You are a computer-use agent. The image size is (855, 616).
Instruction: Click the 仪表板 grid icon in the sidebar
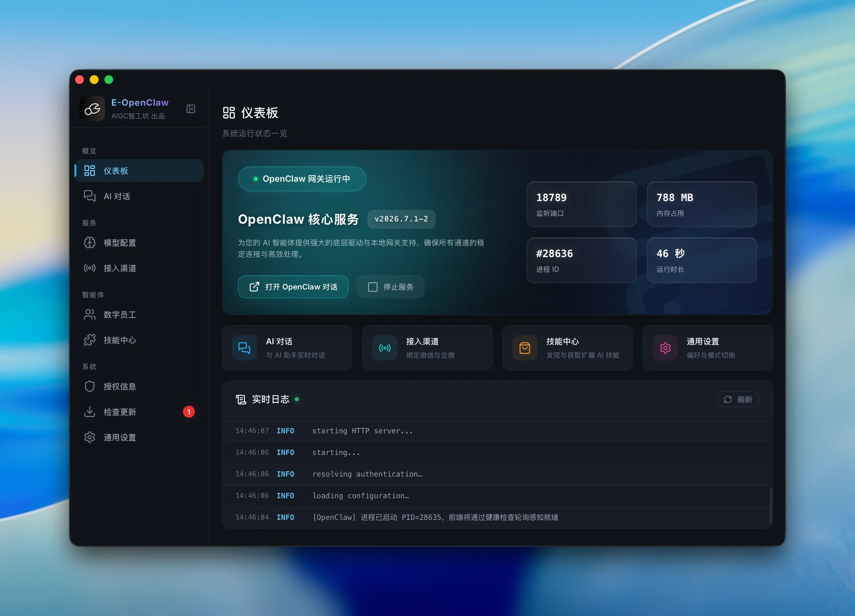[x=89, y=171]
